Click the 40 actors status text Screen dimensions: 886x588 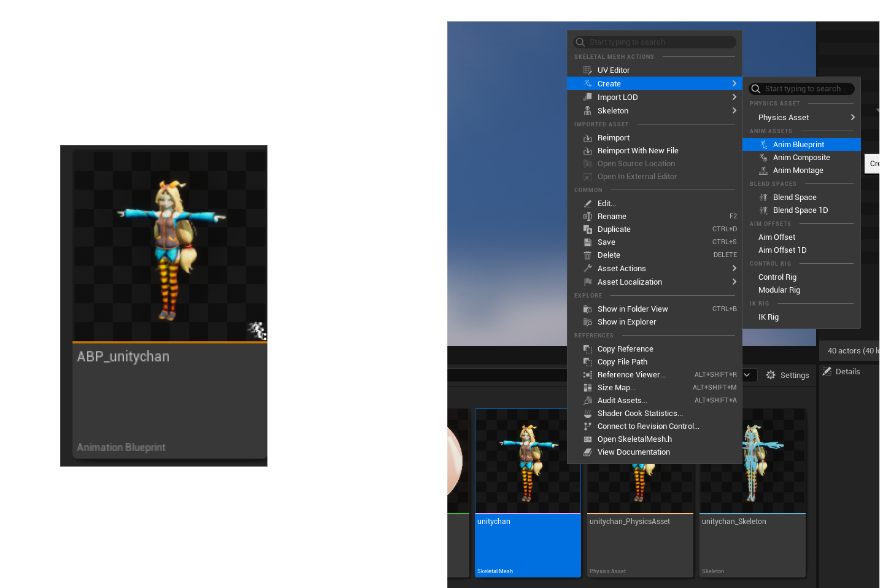[853, 351]
